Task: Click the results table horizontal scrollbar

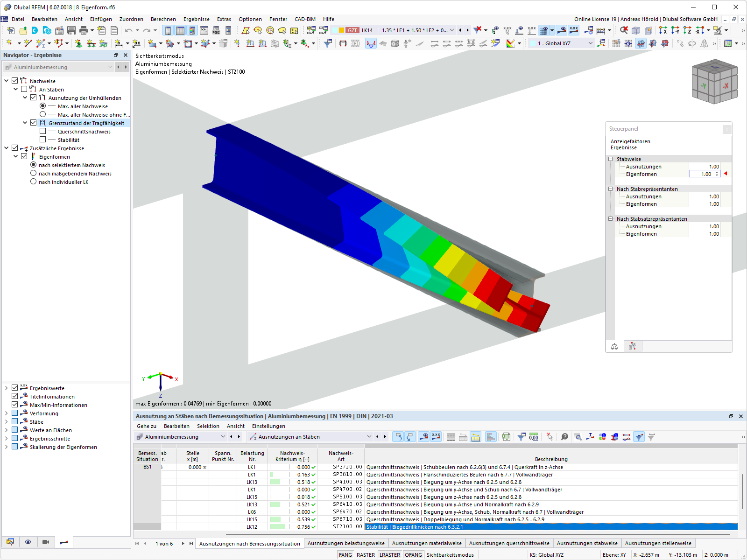Action: point(478,533)
